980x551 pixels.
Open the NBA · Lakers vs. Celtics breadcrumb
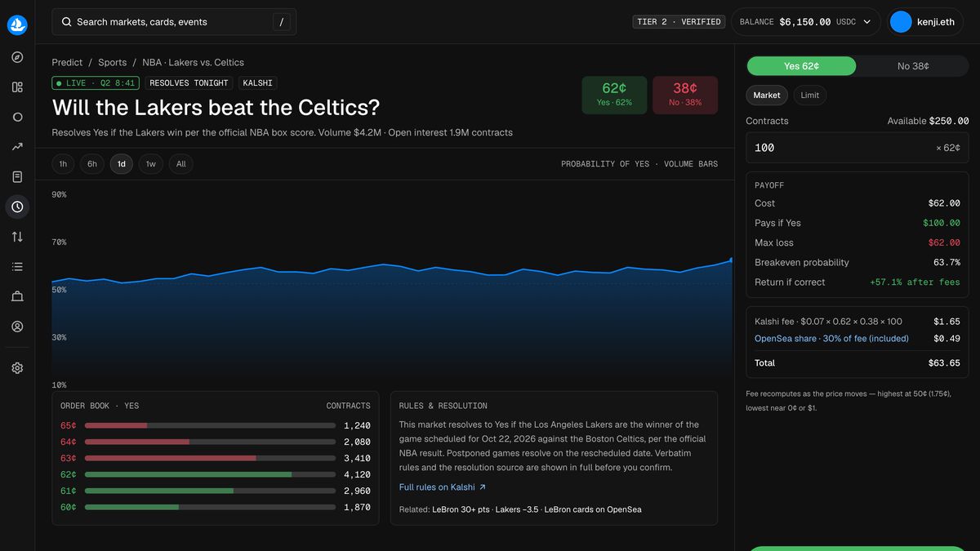point(193,63)
